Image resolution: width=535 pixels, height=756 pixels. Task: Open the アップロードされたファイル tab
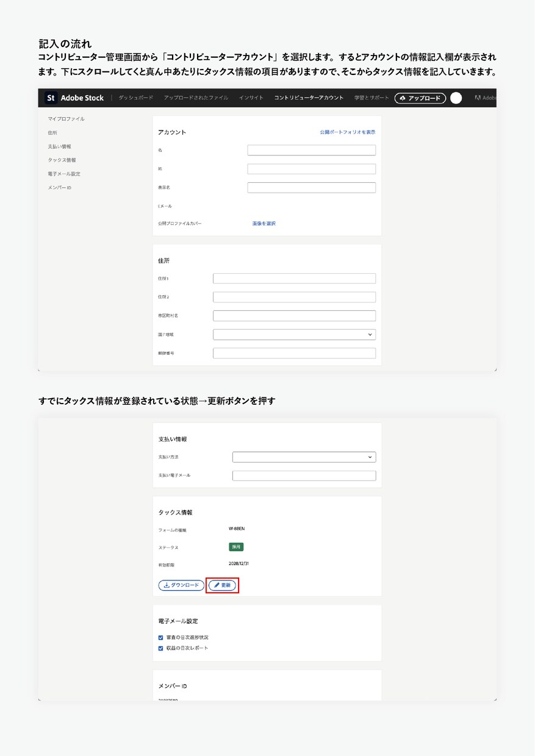(x=196, y=98)
